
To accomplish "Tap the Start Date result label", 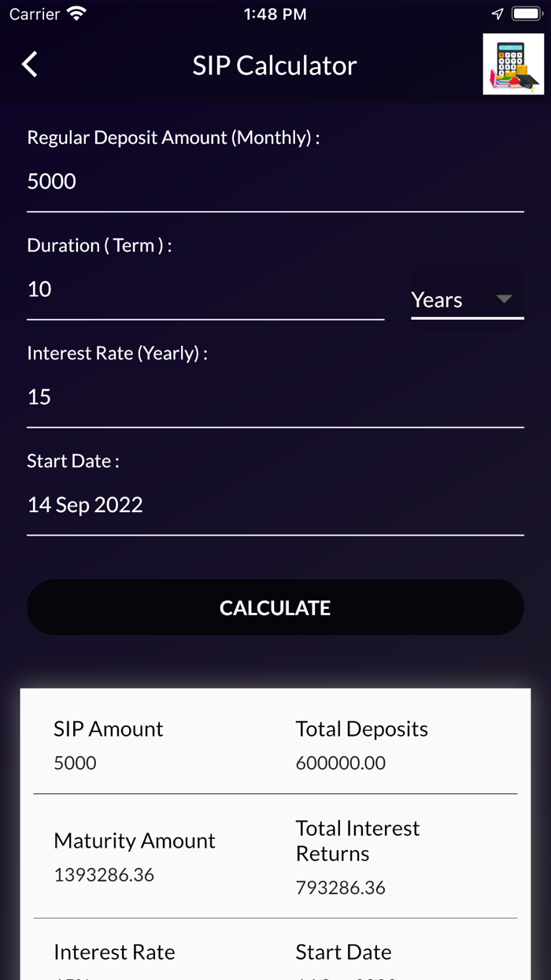I will point(343,952).
